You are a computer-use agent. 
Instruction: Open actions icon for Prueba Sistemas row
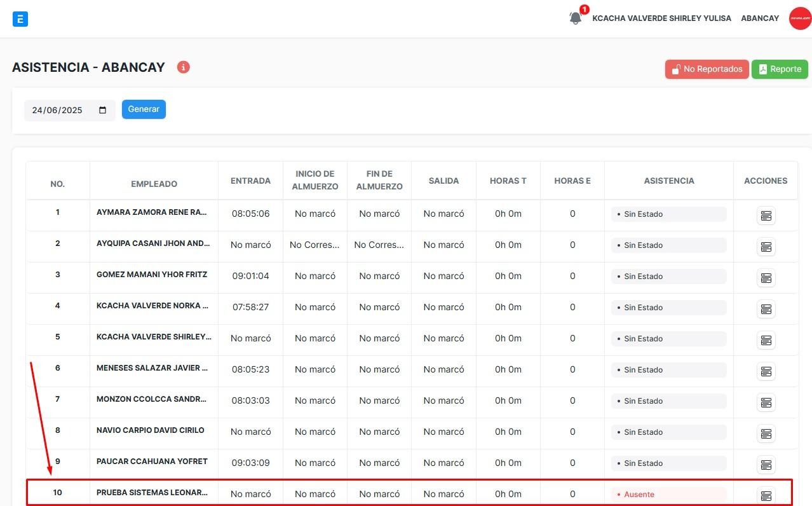[766, 495]
